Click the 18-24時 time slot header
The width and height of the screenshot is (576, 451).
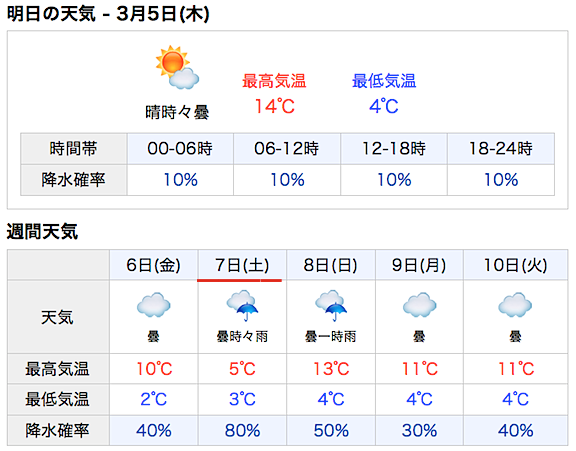click(501, 149)
